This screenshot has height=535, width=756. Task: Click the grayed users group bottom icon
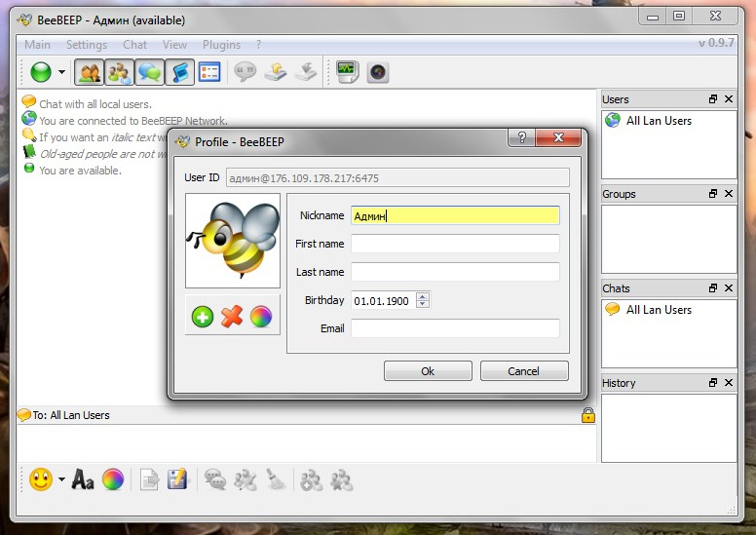tap(246, 479)
